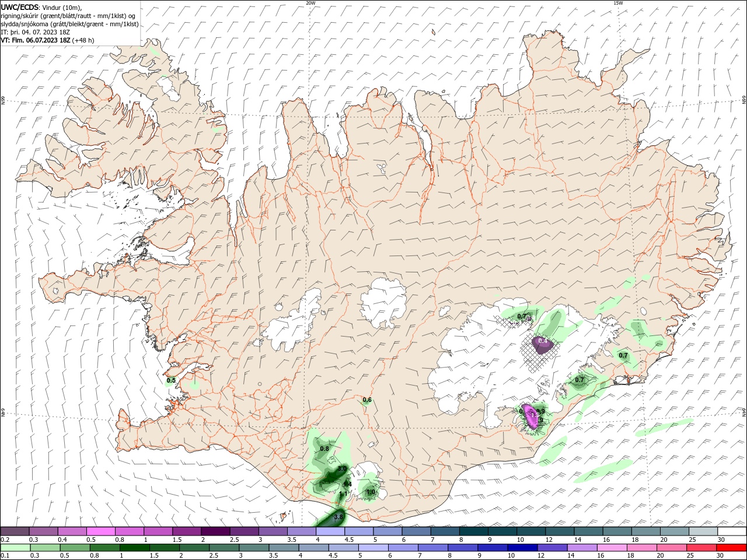
Task: Click the rigning/skúrir legend description line
Action: (68, 16)
